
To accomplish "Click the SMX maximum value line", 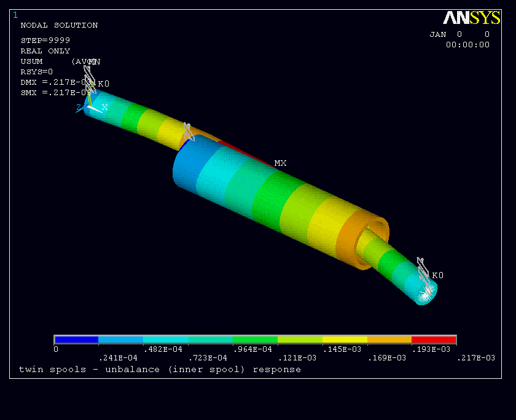I will pos(55,93).
